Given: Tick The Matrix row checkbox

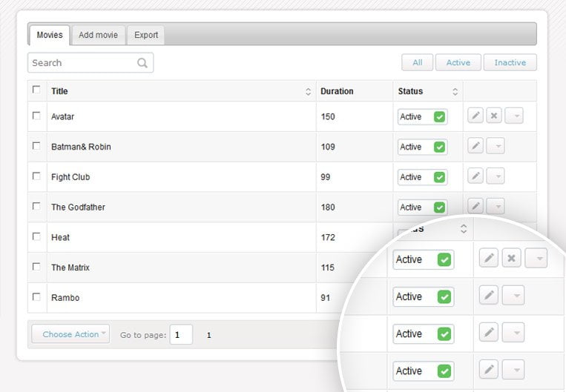Looking at the screenshot, I should 36,267.
